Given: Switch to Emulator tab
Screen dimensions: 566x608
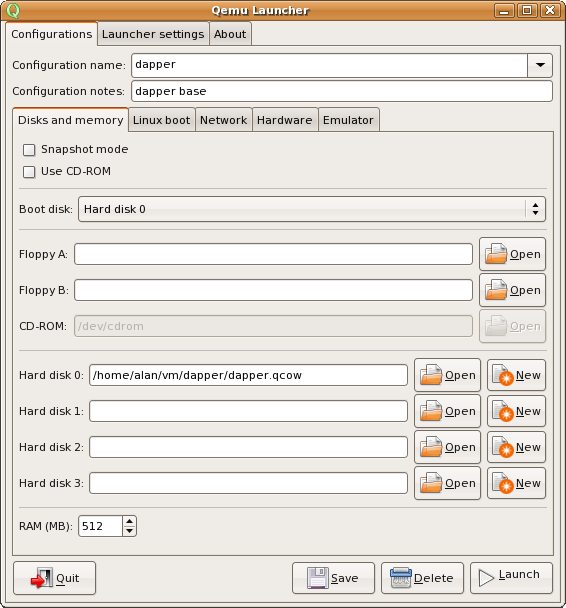Looking at the screenshot, I should 349,120.
